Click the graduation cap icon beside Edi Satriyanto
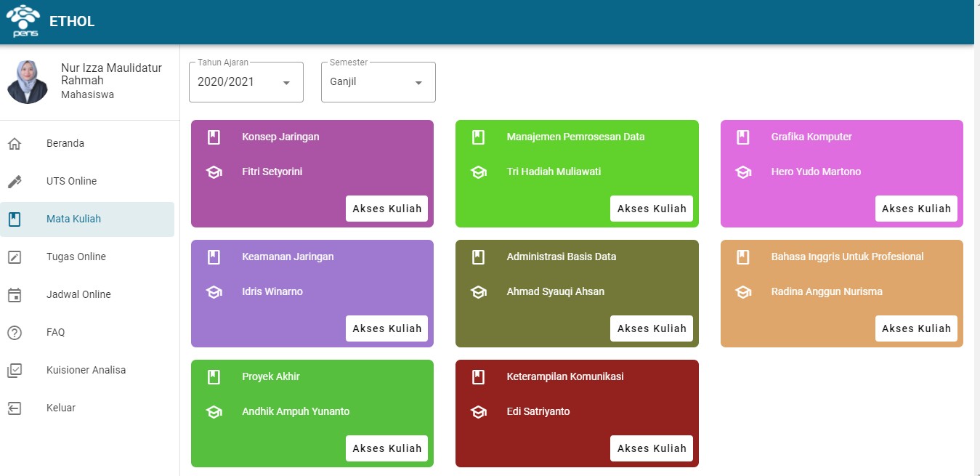 pyautogui.click(x=478, y=412)
